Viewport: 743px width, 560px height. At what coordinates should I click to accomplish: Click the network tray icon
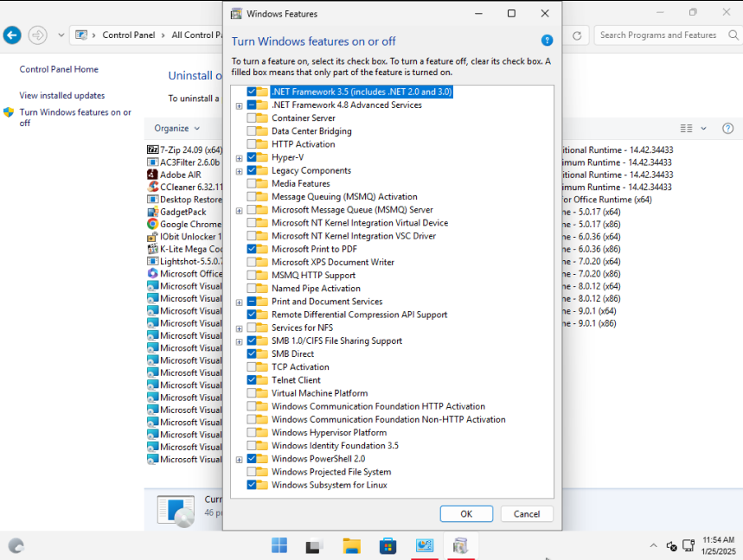pyautogui.click(x=689, y=546)
